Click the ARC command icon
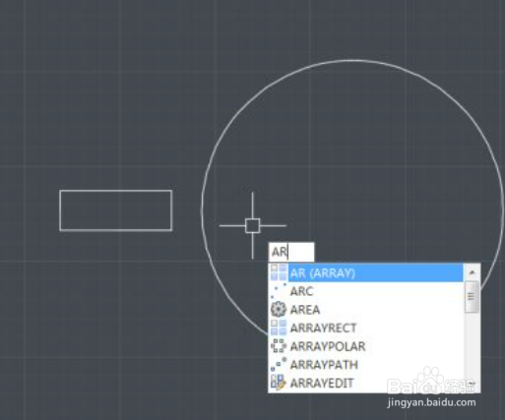 click(x=279, y=291)
